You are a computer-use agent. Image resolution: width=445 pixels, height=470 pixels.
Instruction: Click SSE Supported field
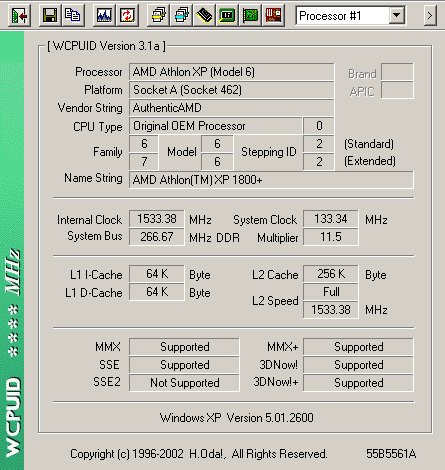[x=184, y=365]
